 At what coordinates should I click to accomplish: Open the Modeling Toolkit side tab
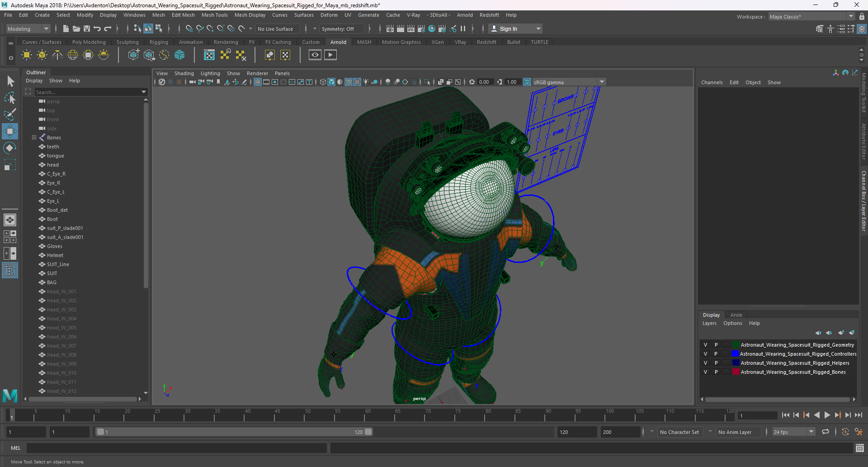(863, 93)
